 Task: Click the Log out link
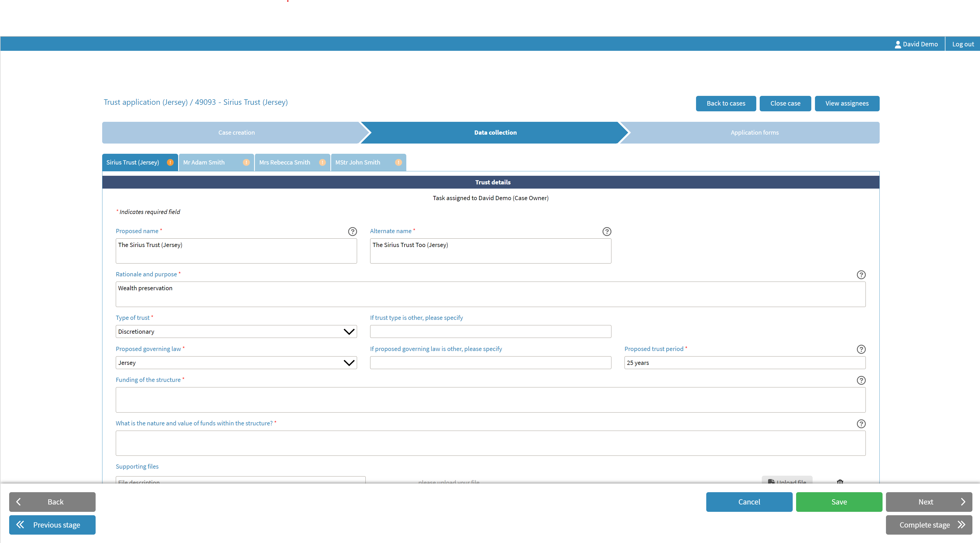(x=963, y=44)
